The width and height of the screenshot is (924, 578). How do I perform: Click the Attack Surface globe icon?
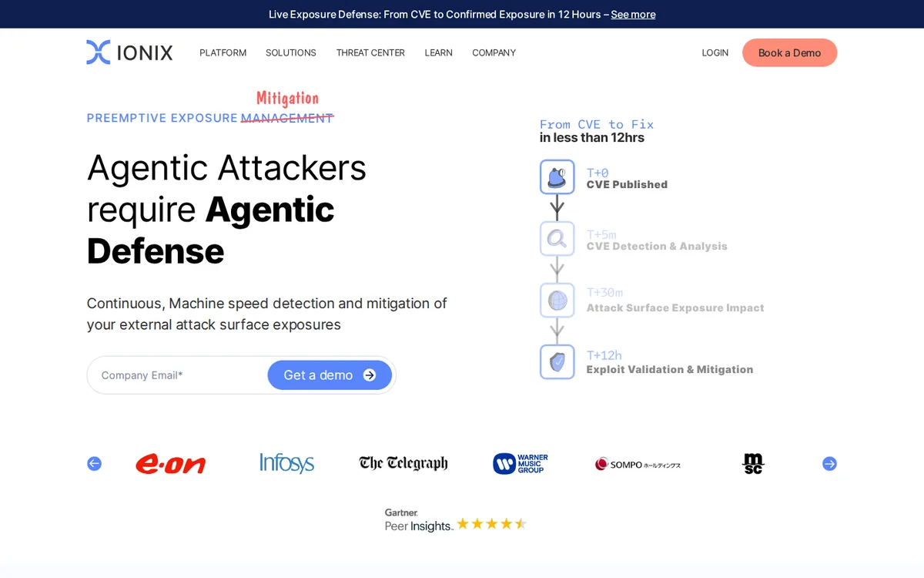click(x=557, y=301)
